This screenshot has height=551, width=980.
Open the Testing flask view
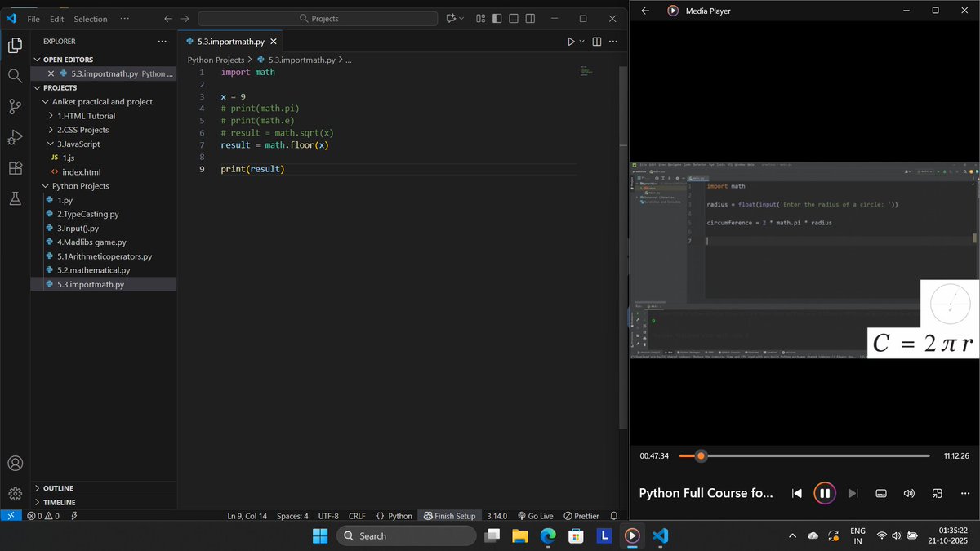coord(15,198)
